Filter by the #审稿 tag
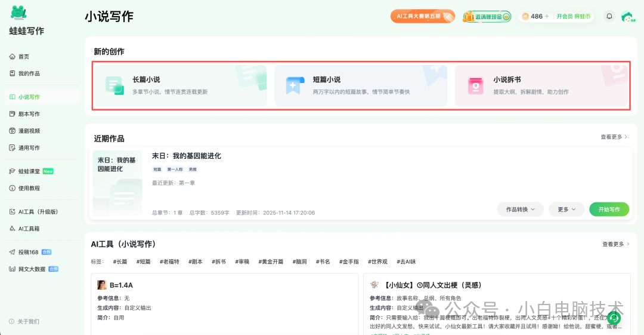The height and width of the screenshot is (335, 644). [242, 262]
